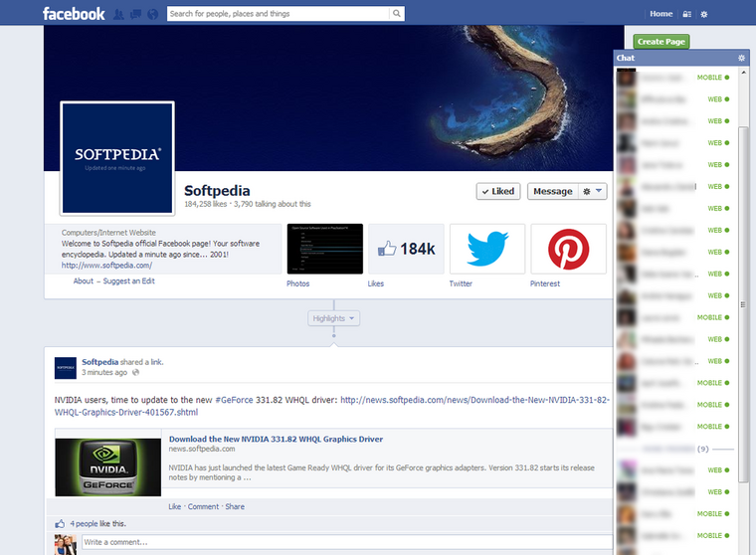This screenshot has width=756, height=555.
Task: Open notifications globe icon
Action: point(153,14)
